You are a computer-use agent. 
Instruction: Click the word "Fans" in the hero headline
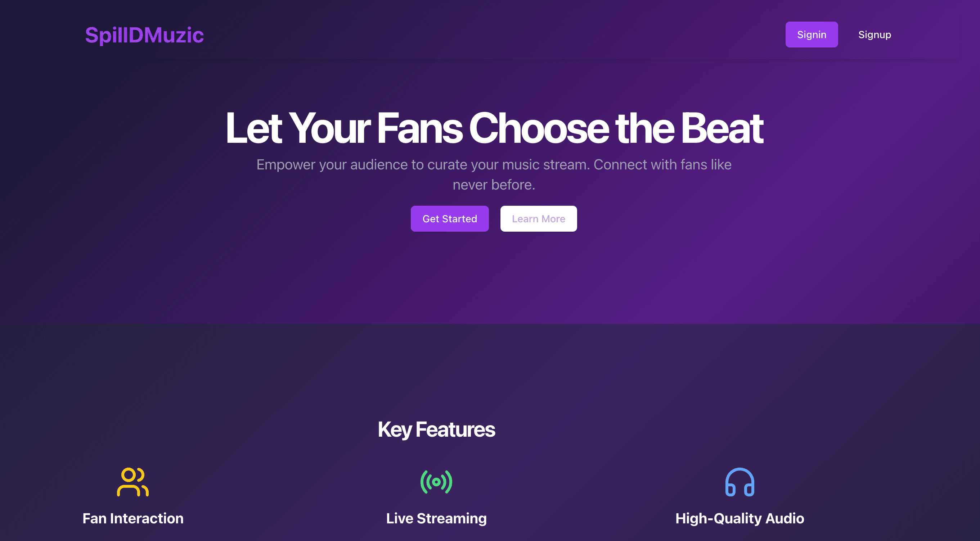pyautogui.click(x=420, y=128)
